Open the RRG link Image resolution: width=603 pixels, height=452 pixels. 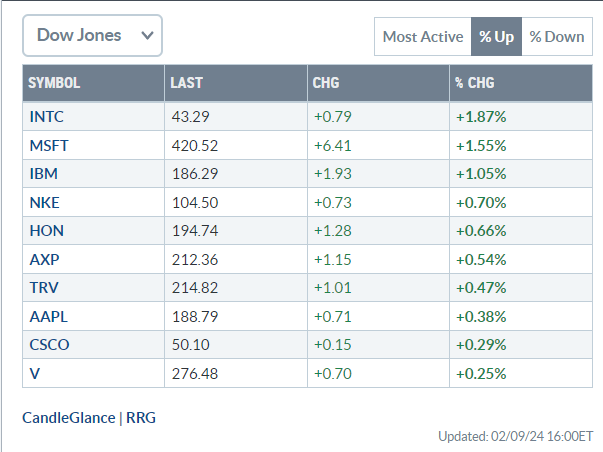tap(141, 417)
